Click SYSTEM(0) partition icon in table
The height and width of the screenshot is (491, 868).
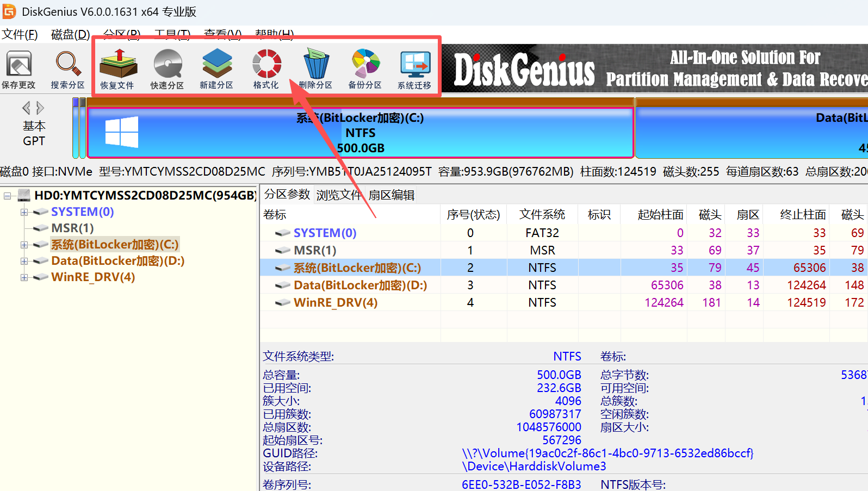pyautogui.click(x=282, y=233)
